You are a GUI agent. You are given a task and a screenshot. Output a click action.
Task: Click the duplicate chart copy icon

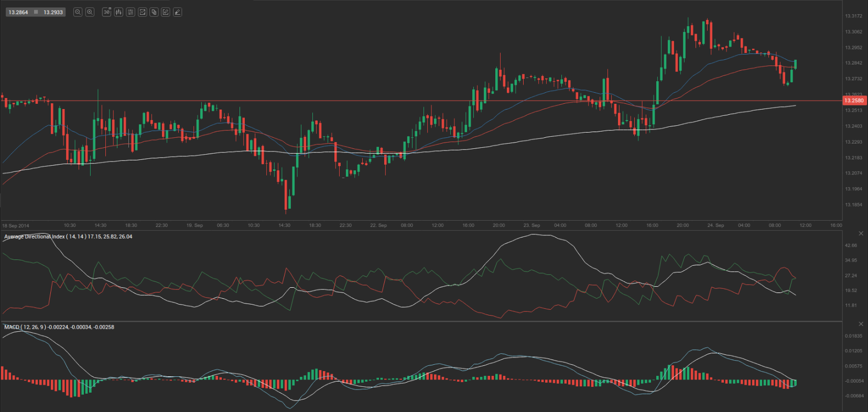coord(154,12)
